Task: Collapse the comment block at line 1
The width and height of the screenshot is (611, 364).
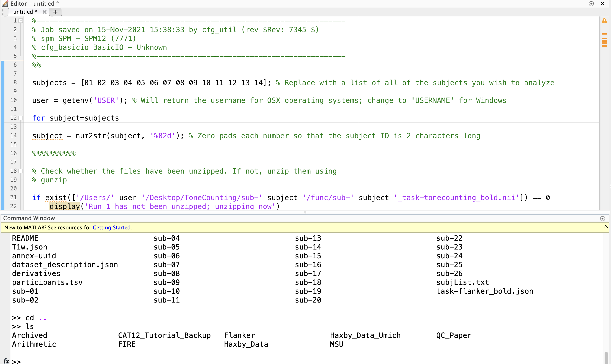Action: click(x=21, y=21)
